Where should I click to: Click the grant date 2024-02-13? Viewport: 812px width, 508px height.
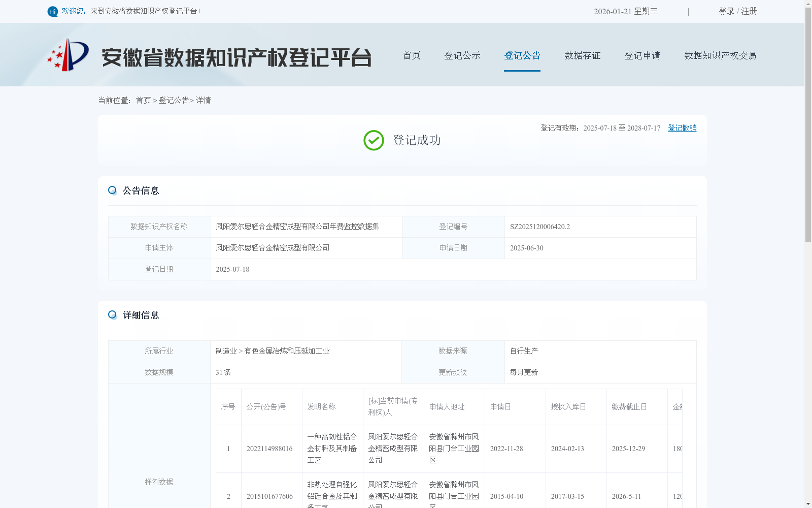pyautogui.click(x=567, y=449)
